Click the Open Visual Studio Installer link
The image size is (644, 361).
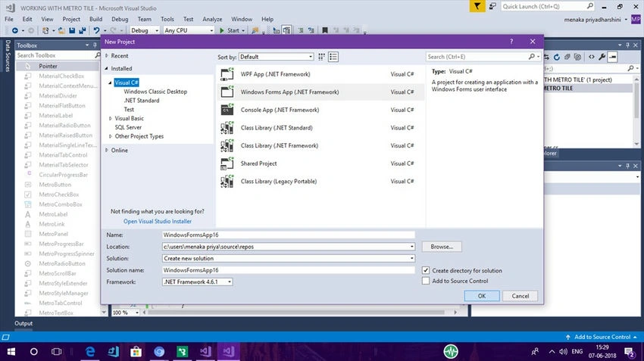click(158, 221)
